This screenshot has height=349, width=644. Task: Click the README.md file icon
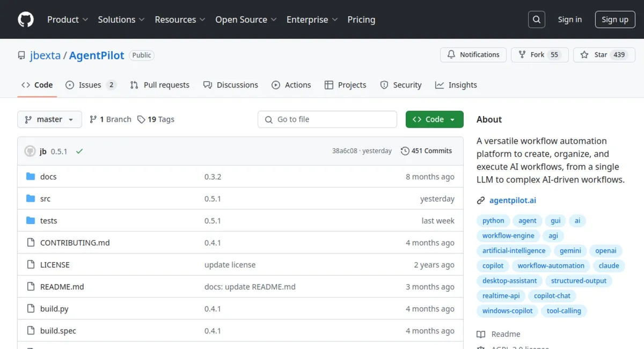[31, 287]
